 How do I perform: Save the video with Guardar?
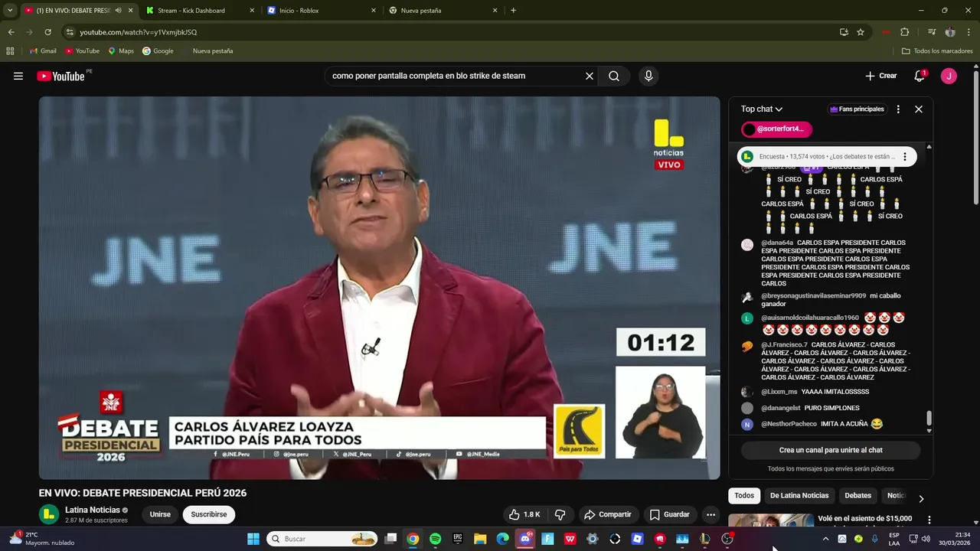(x=669, y=514)
